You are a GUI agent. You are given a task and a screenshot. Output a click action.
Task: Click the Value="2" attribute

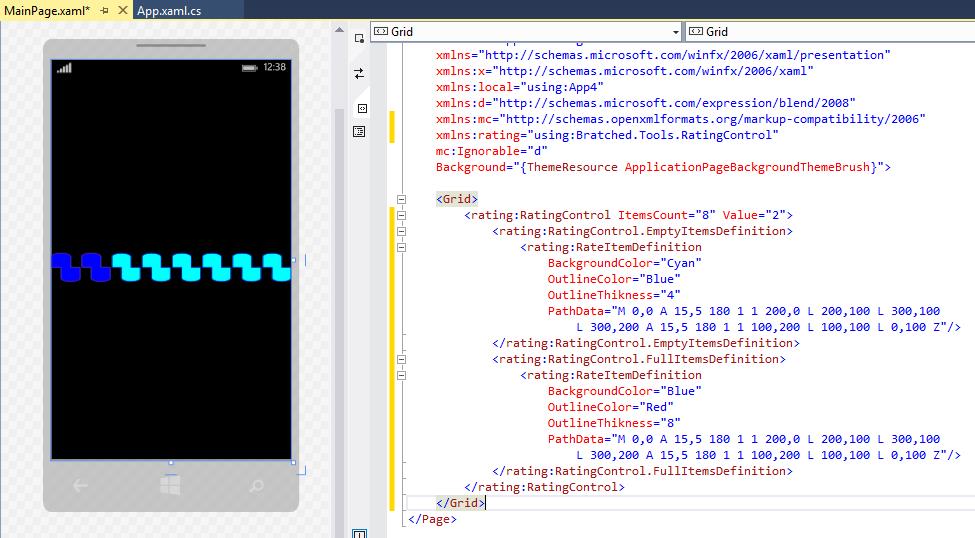[x=754, y=215]
